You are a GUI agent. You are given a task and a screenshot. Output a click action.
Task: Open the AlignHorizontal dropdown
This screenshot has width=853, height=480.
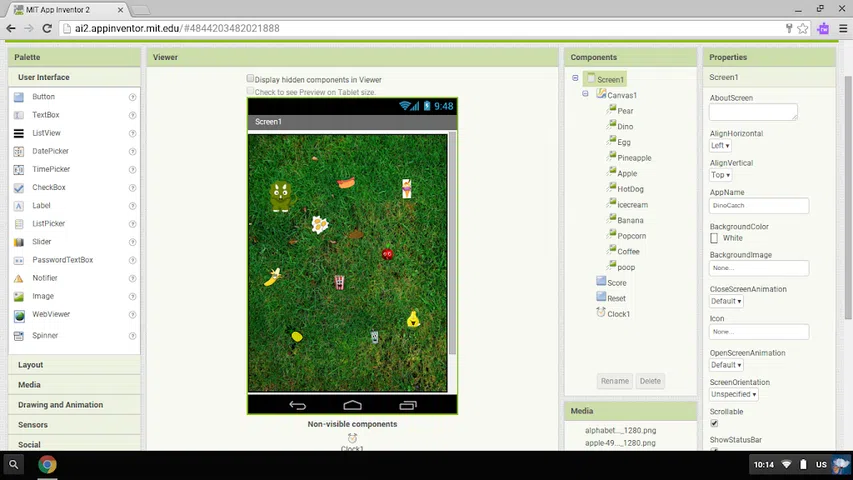[720, 146]
